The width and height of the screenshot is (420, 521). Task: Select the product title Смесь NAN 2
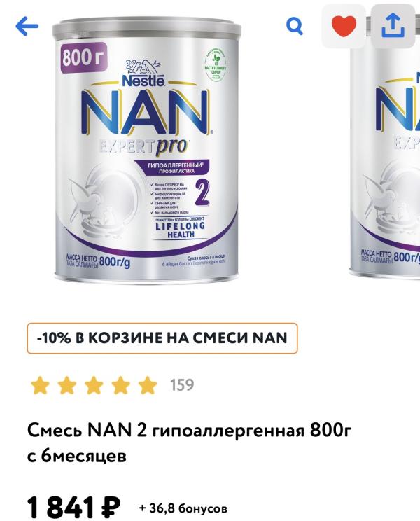coord(189,443)
